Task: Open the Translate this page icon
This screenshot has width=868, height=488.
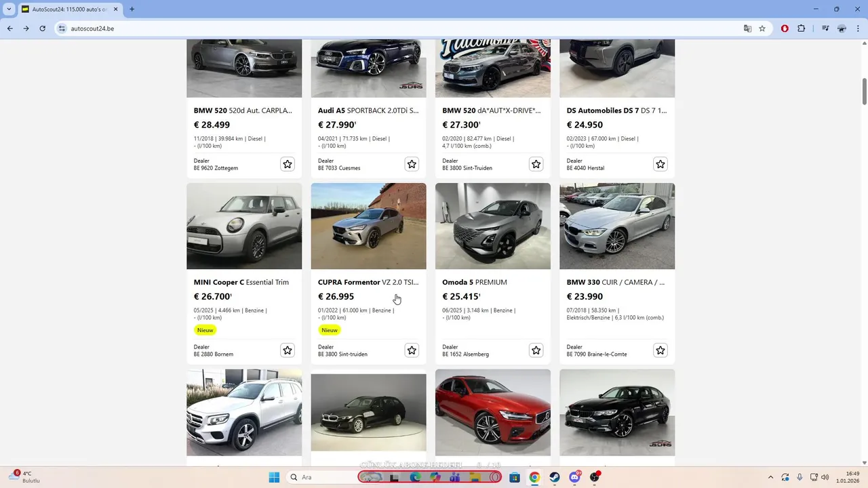Action: click(x=747, y=28)
